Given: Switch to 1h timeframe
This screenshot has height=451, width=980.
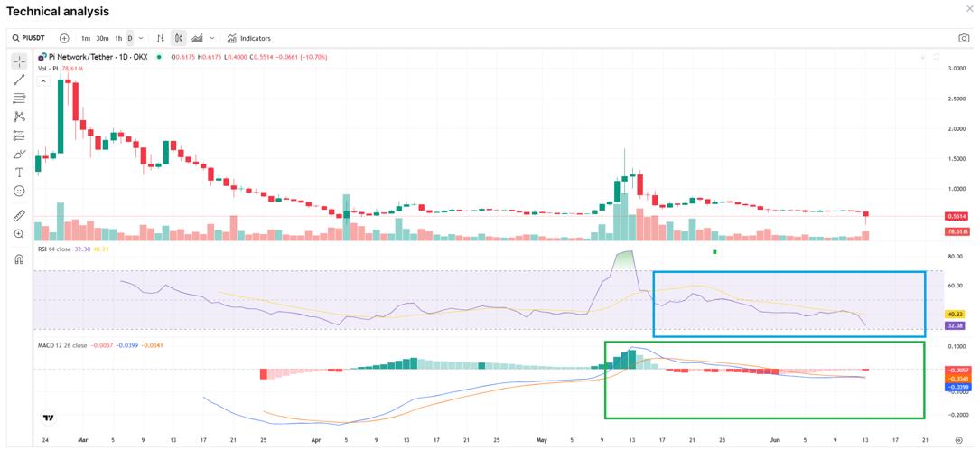Looking at the screenshot, I should click(118, 38).
